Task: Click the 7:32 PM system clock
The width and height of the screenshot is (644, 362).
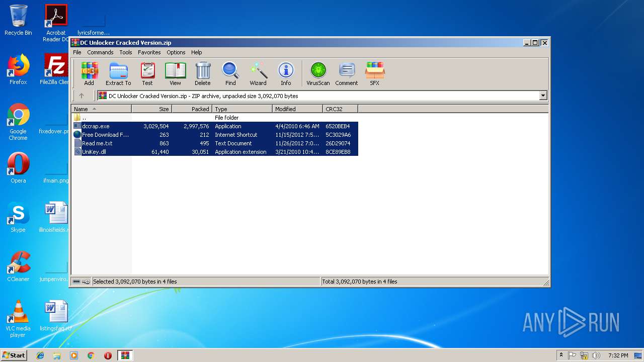Action: 618,355
